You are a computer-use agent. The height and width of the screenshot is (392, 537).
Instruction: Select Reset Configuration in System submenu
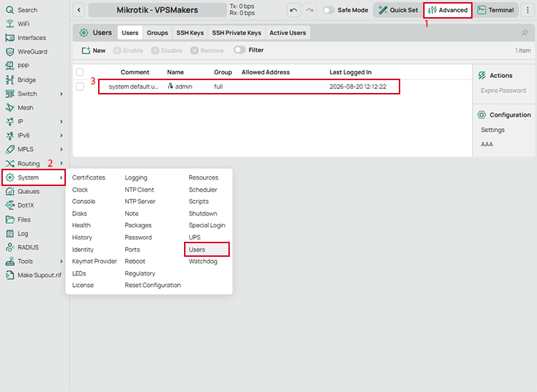pos(153,285)
